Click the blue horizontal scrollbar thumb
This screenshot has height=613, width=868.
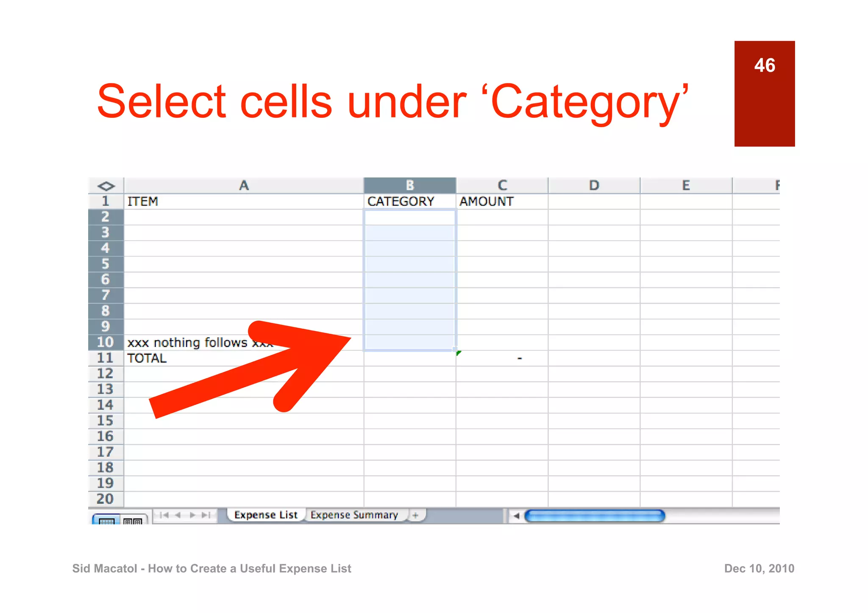pos(595,516)
